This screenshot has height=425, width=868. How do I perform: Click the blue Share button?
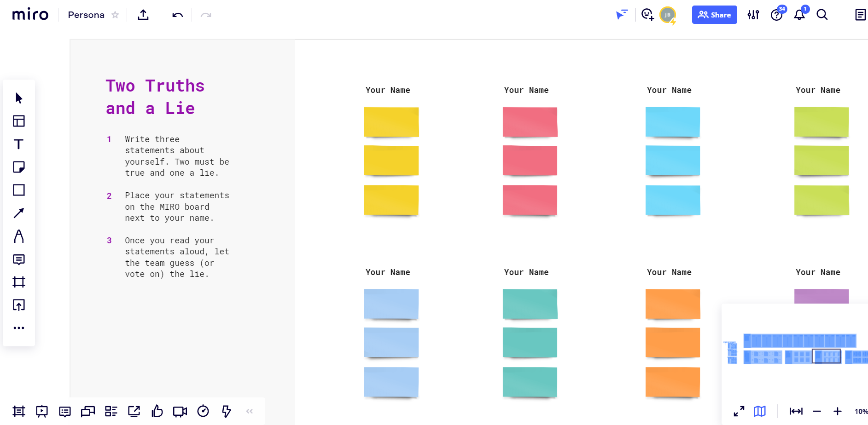pyautogui.click(x=714, y=15)
